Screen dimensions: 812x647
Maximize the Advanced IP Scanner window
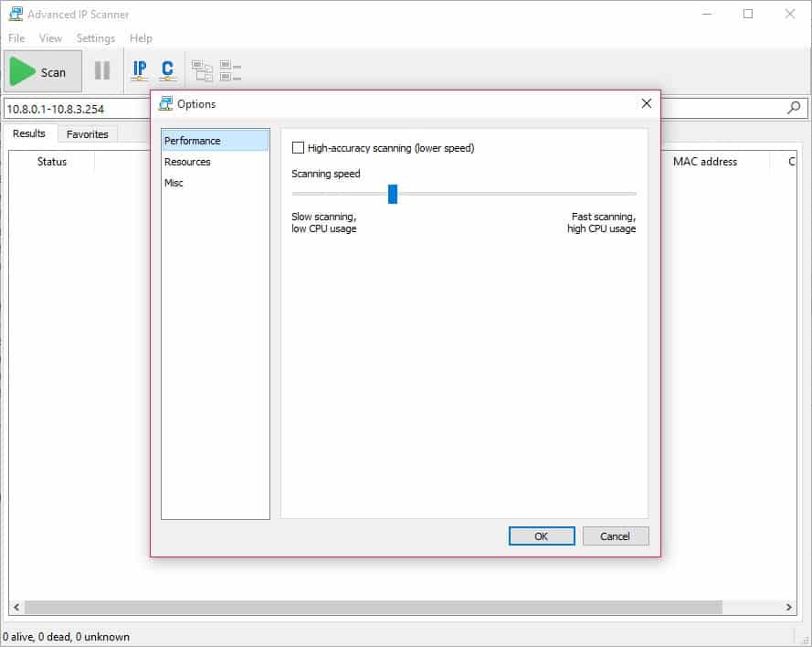748,14
